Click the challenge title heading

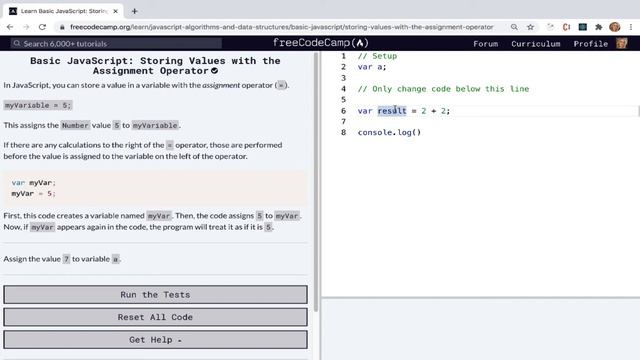pyautogui.click(x=155, y=66)
